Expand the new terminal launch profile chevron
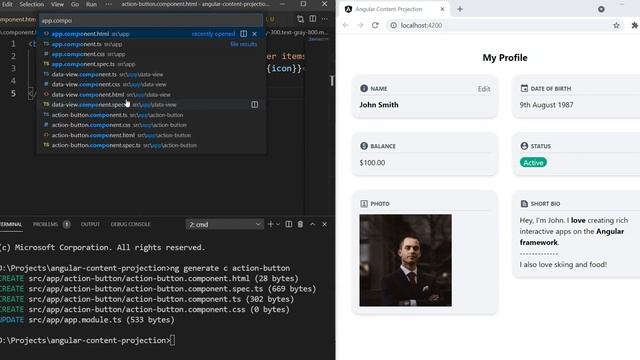The image size is (640, 360). [278, 224]
